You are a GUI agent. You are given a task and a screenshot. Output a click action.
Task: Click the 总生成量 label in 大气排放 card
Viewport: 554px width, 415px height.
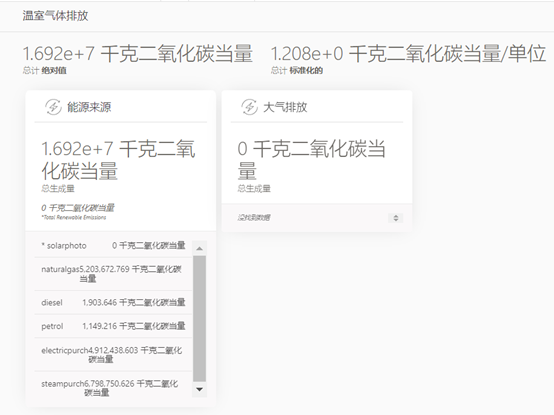click(254, 188)
